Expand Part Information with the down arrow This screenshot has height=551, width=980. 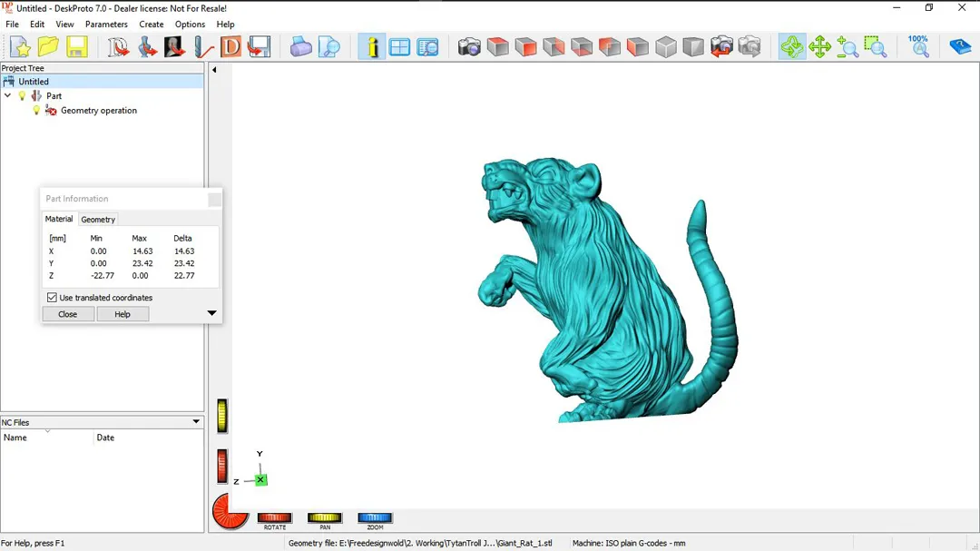[x=211, y=312]
